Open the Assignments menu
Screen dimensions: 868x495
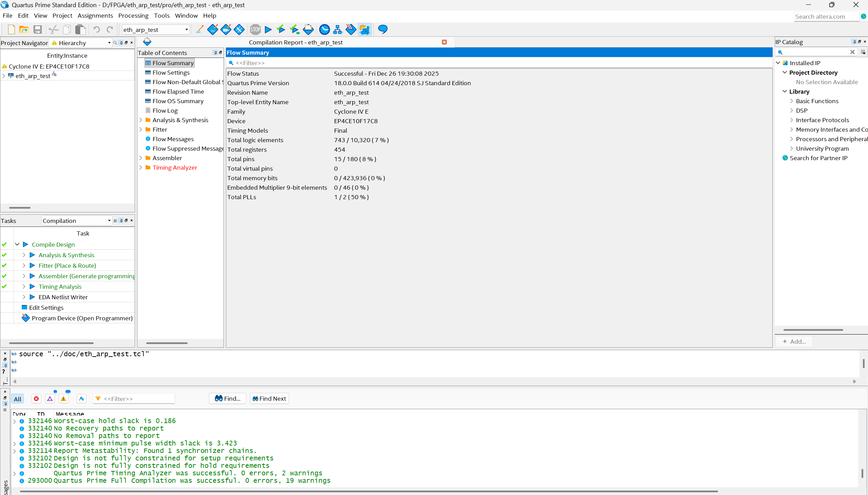[x=95, y=16]
